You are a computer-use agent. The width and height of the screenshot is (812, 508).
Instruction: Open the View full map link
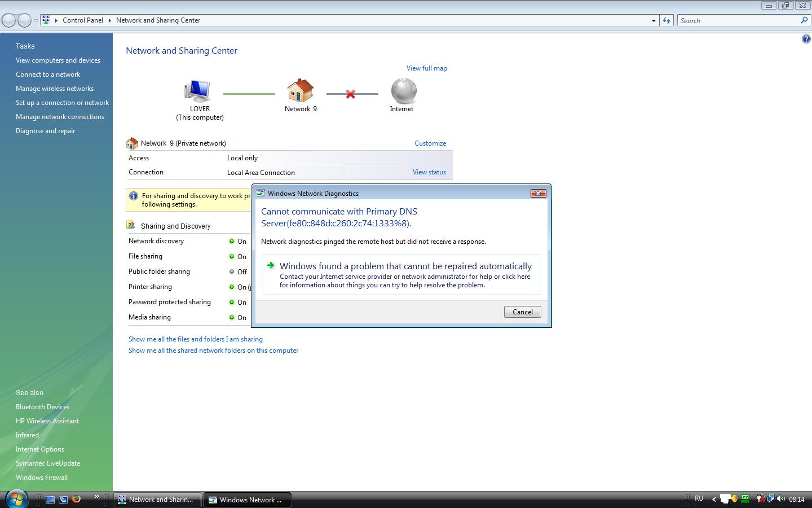click(x=426, y=68)
